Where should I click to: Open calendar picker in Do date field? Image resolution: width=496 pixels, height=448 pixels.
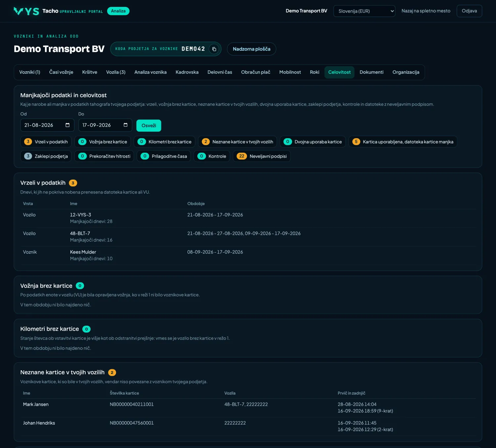[x=125, y=125]
